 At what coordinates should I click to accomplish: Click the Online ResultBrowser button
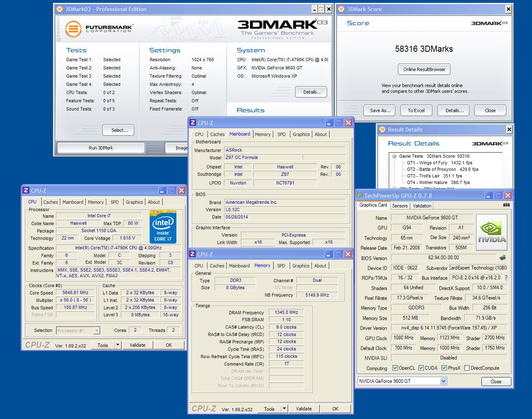pos(424,69)
